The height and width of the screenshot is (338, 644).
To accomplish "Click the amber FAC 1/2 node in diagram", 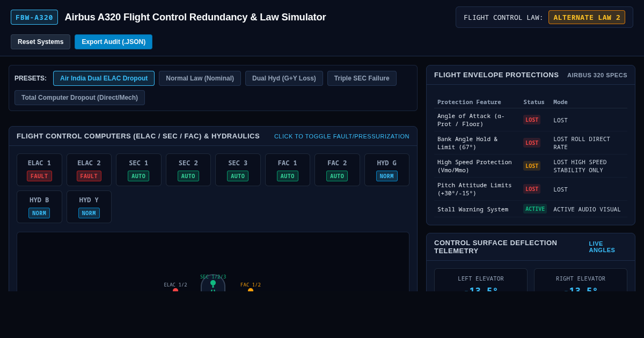I will pos(251,290).
